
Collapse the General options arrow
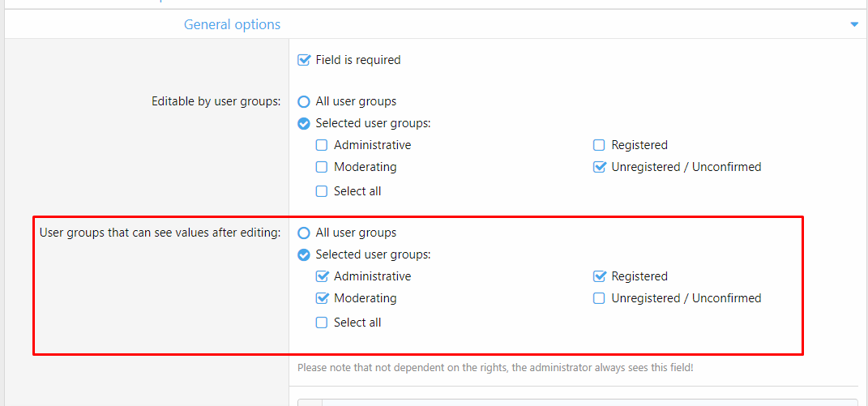(853, 25)
